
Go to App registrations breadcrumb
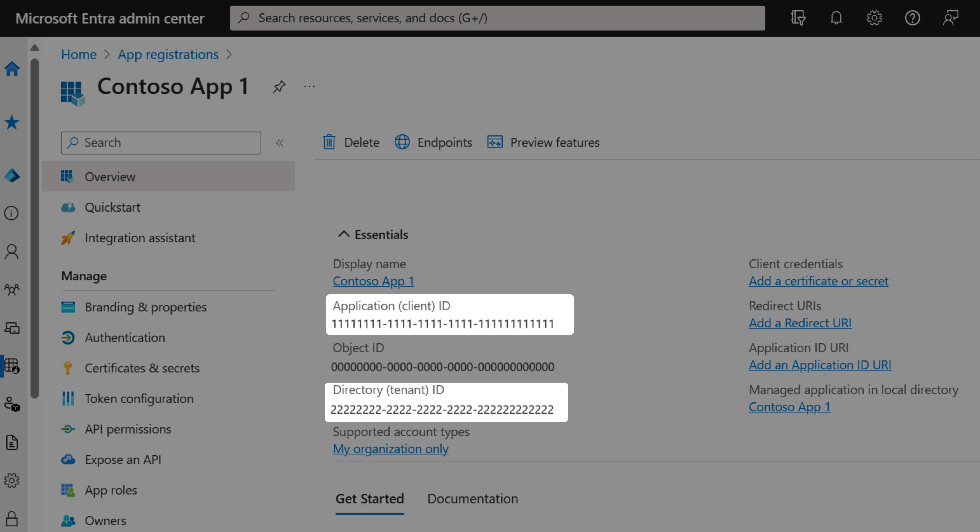[168, 54]
